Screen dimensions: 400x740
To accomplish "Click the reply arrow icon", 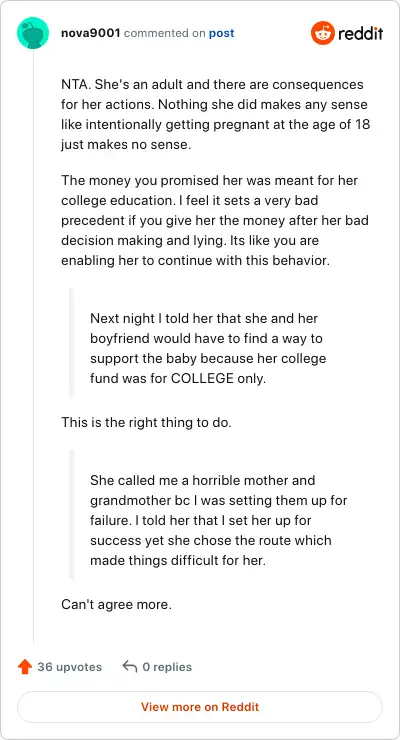I will [130, 666].
